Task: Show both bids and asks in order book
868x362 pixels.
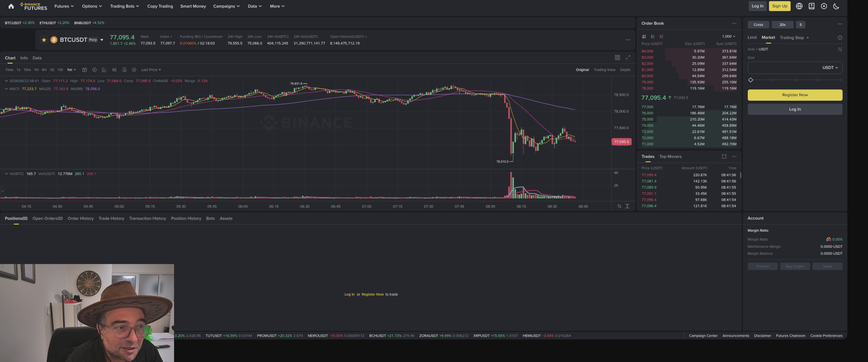Action: tap(644, 36)
